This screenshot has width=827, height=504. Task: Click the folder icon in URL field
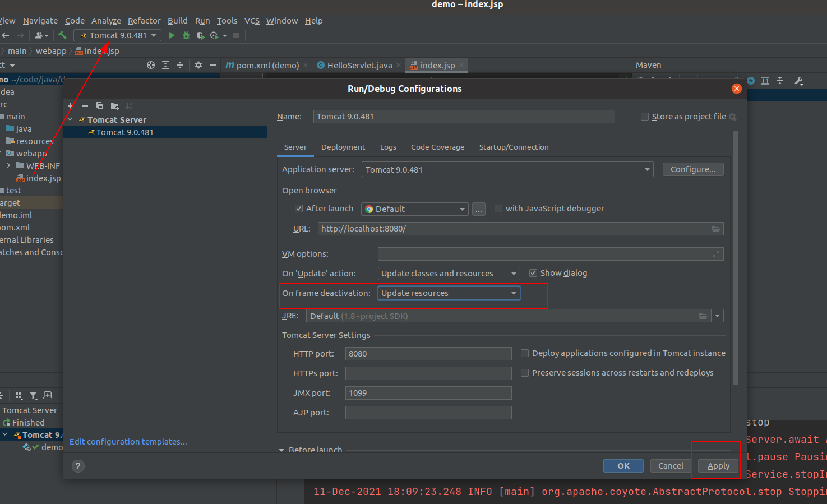point(716,229)
